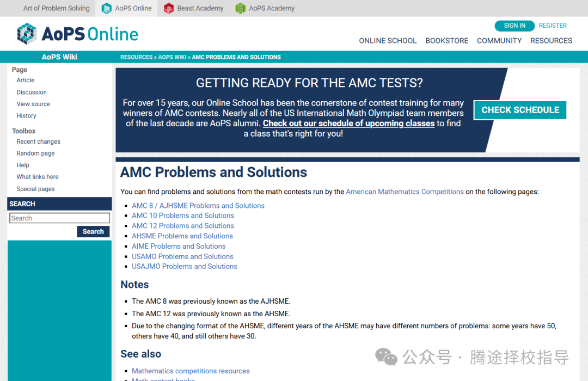Open the COMMUNITY menu

[x=499, y=40]
